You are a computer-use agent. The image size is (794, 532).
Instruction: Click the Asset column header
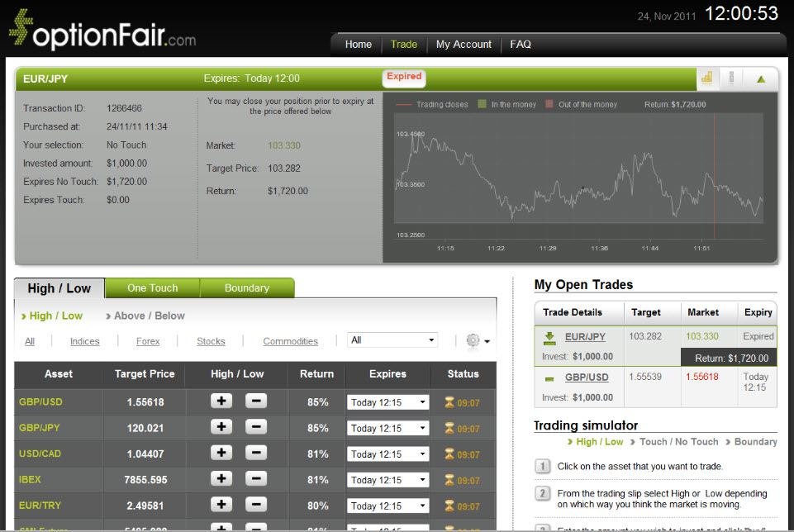[x=58, y=374]
